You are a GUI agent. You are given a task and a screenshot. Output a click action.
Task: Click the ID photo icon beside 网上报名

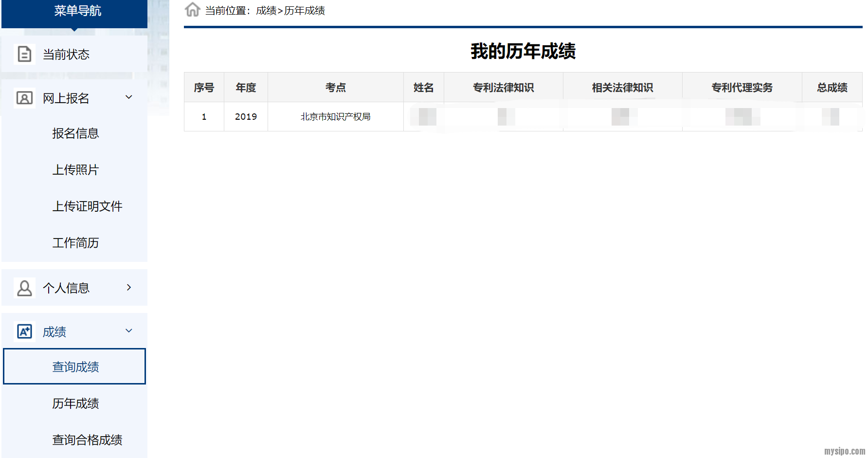tap(24, 98)
